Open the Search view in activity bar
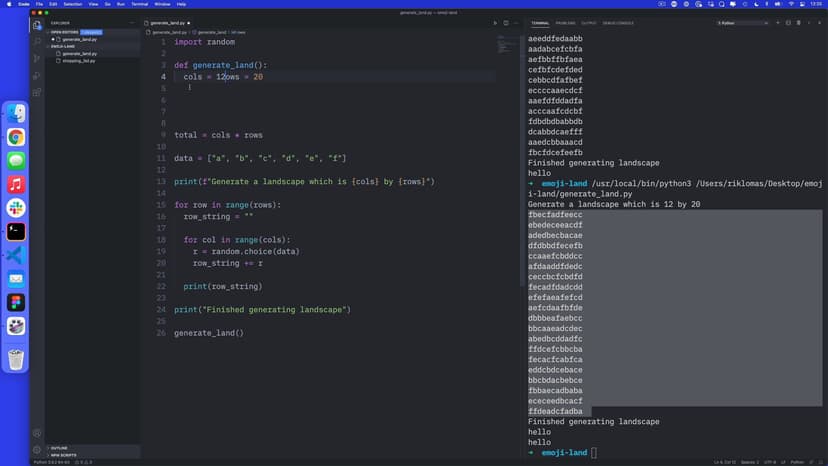The width and height of the screenshot is (828, 466). coord(37,42)
